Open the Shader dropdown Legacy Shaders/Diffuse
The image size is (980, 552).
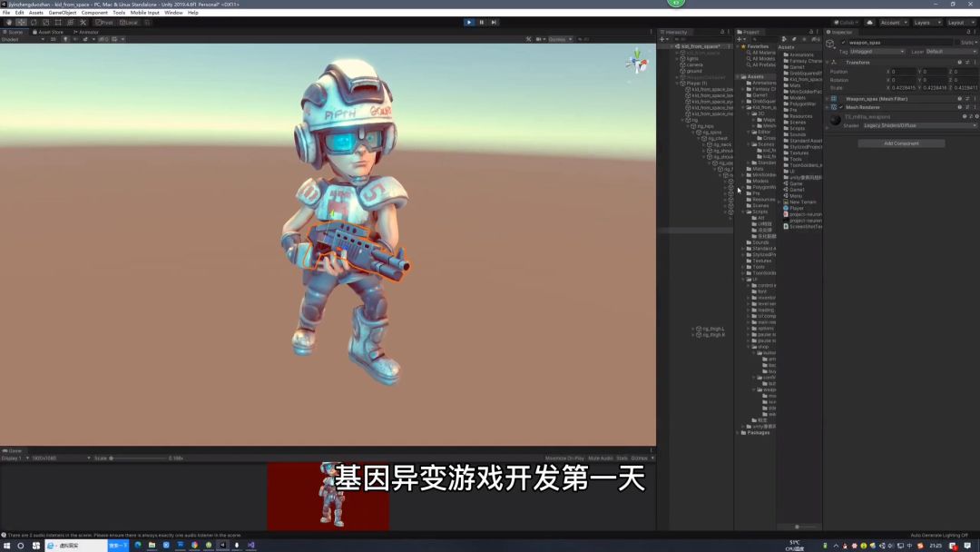point(918,125)
